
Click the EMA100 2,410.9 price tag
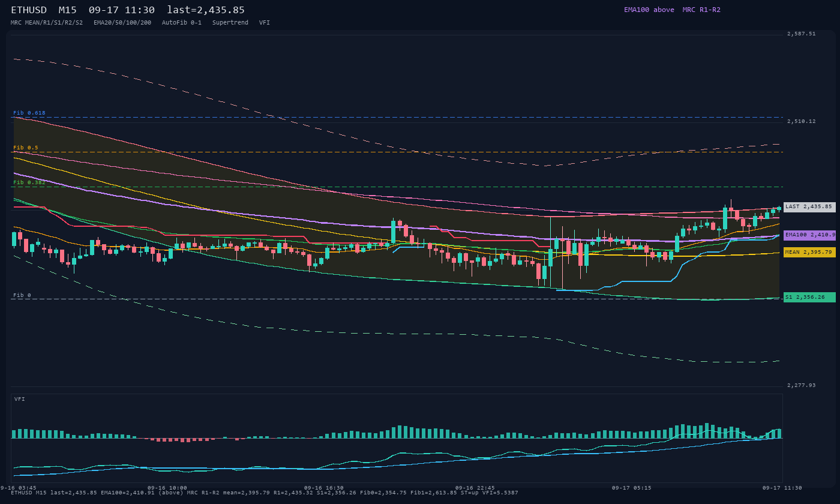pyautogui.click(x=809, y=235)
